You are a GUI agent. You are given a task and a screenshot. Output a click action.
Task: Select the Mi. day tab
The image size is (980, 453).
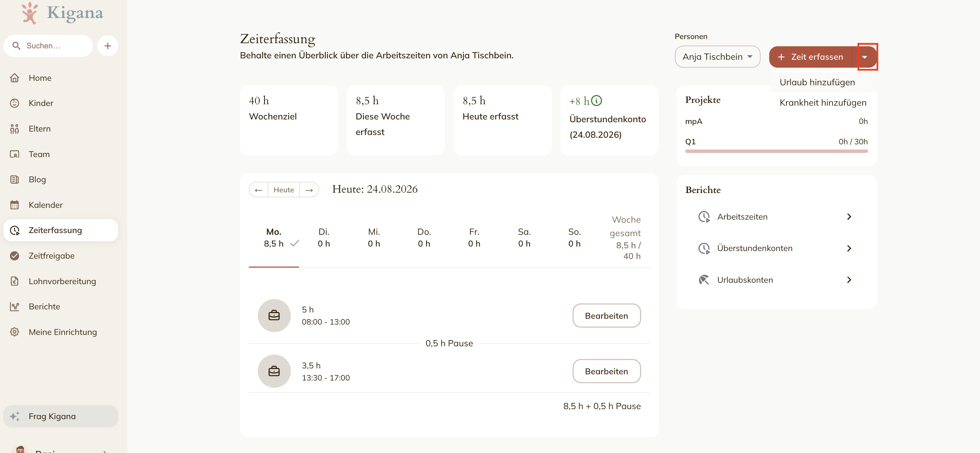(x=374, y=238)
